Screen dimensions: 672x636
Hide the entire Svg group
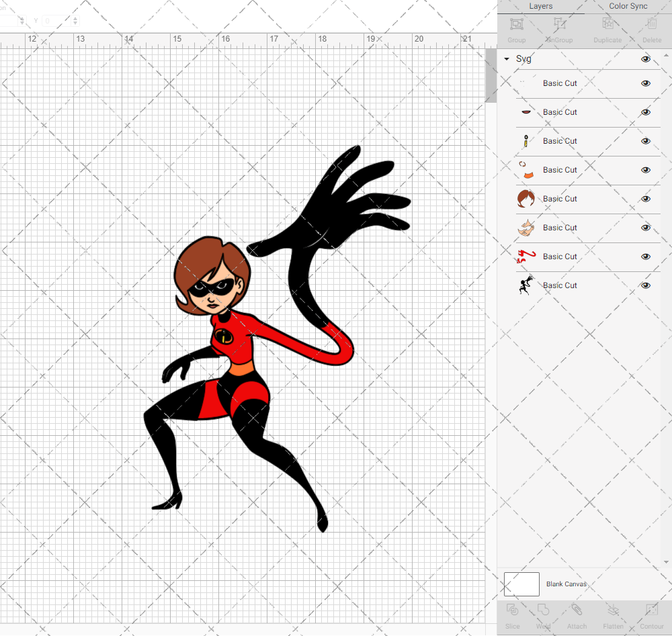645,59
